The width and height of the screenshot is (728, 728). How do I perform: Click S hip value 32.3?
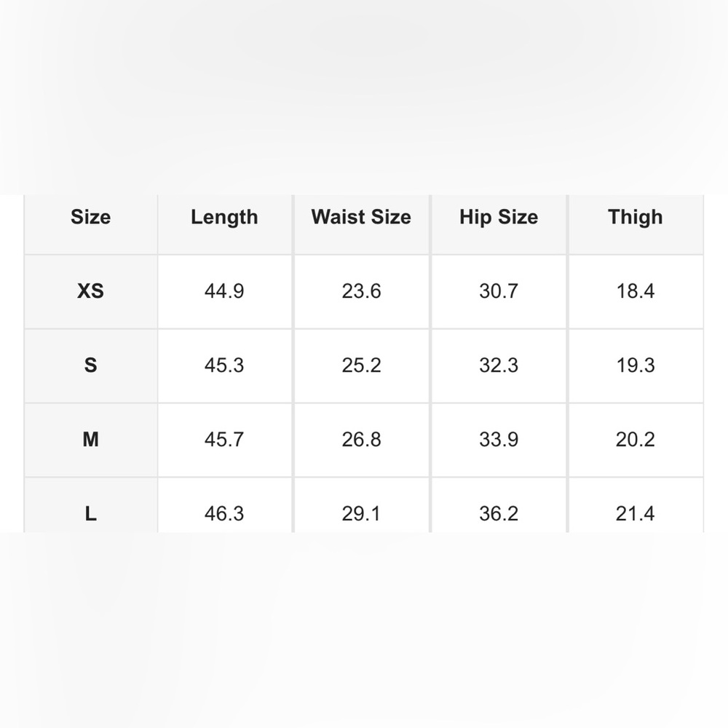pyautogui.click(x=499, y=365)
